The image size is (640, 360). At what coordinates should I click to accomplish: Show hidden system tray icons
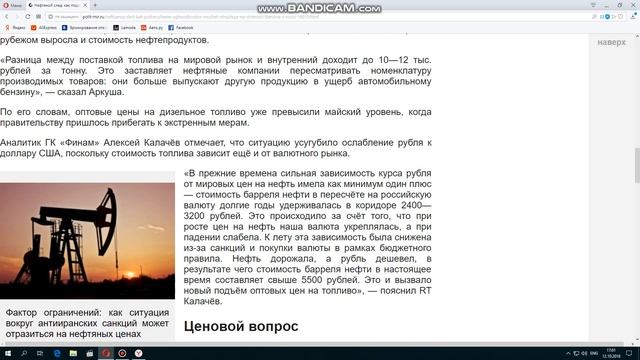tap(568, 353)
